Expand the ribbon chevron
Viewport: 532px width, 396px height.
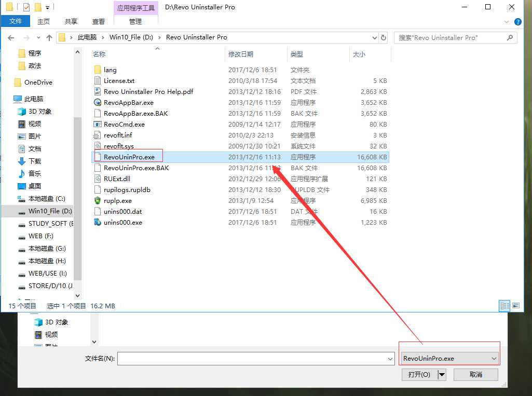click(507, 22)
